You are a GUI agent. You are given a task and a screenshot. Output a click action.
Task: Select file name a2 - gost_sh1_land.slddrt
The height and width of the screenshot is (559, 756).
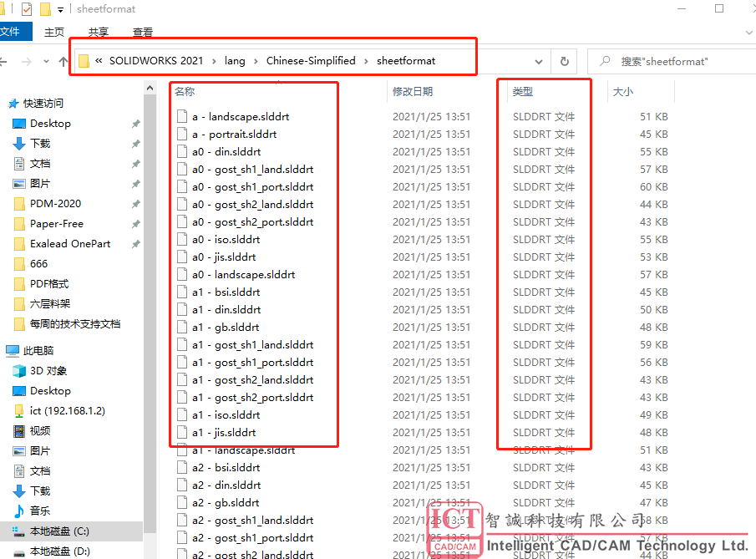coord(252,520)
